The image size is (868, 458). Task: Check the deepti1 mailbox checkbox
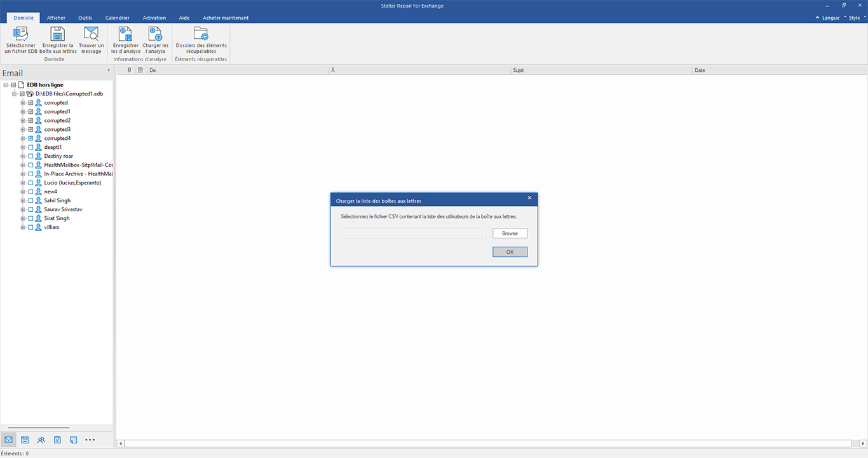point(31,147)
